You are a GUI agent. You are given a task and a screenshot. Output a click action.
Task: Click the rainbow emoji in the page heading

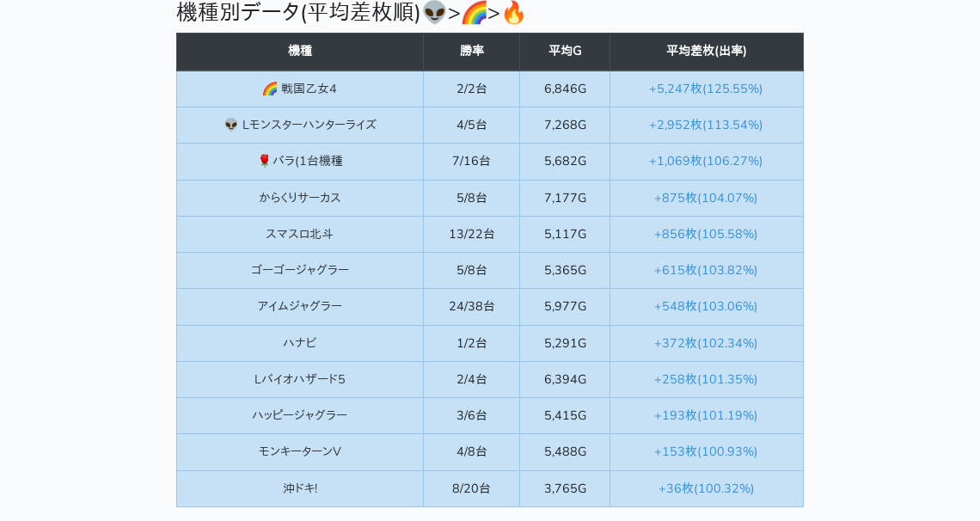474,13
